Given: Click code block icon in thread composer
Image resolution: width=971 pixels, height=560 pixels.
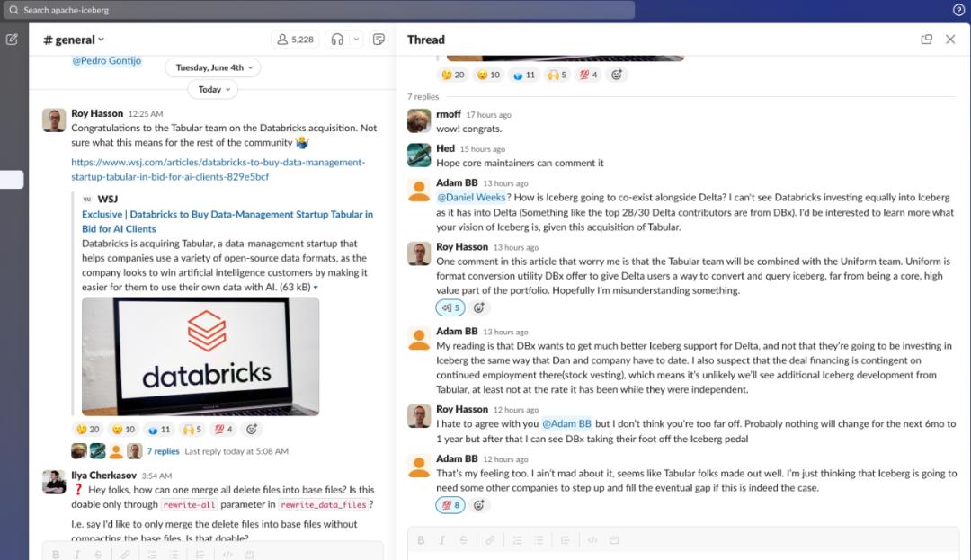Looking at the screenshot, I should (614, 540).
